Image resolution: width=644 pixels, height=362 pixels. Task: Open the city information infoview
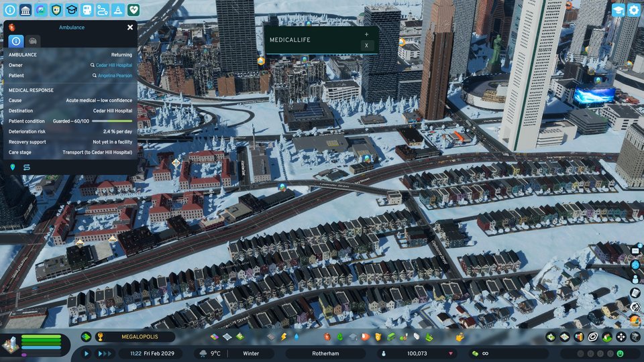(10, 9)
